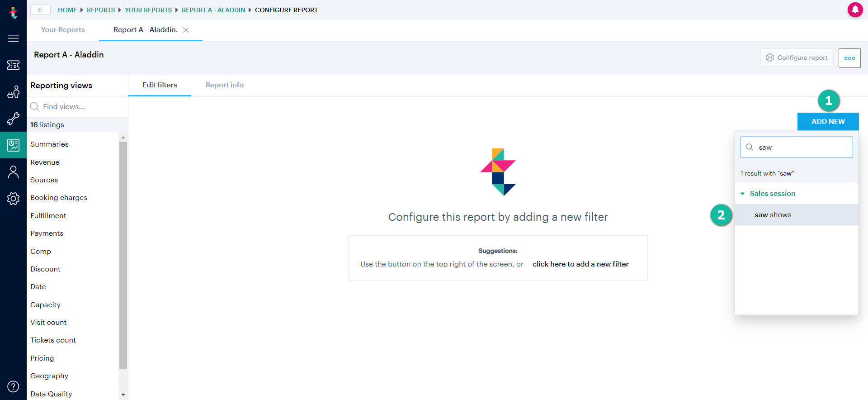This screenshot has width=868, height=400.
Task: Go to REPORT A - ALADDIN breadcrumb
Action: 213,10
